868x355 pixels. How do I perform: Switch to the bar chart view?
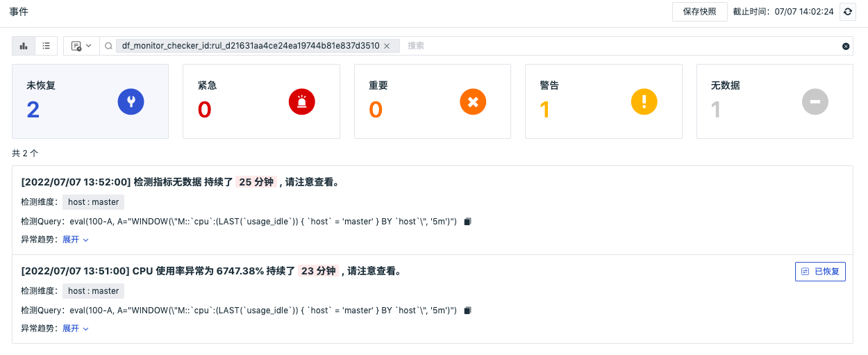point(24,46)
